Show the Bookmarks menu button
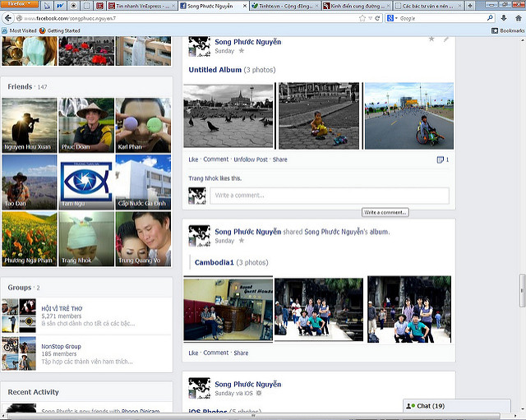This screenshot has height=420, width=526. (x=508, y=30)
